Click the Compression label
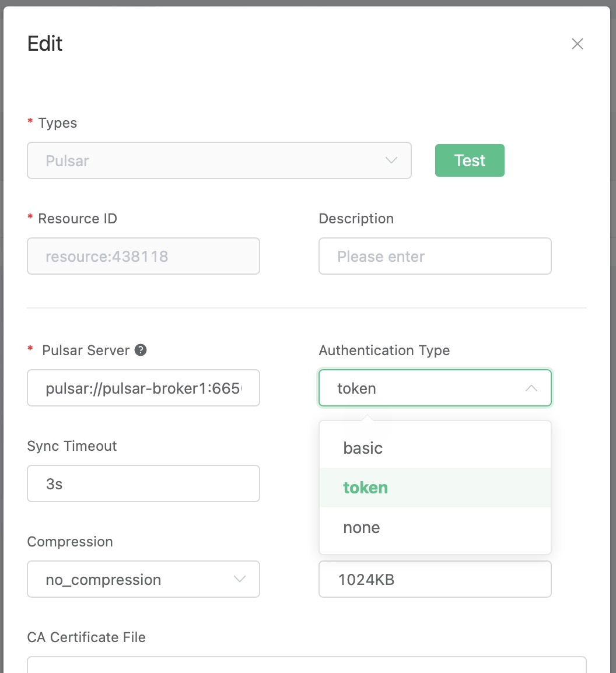This screenshot has height=673, width=616. 70,542
